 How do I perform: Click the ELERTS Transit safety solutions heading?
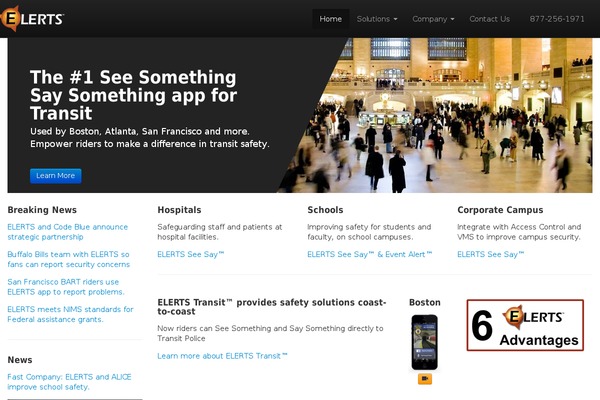point(272,307)
